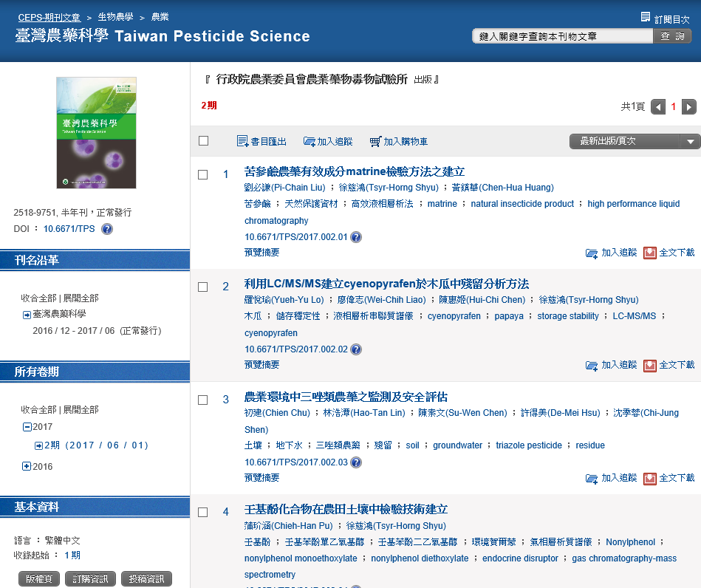This screenshot has width=701, height=588.
Task: Click author 劉必謙(Pi-Chain Liu)
Action: [x=285, y=188]
